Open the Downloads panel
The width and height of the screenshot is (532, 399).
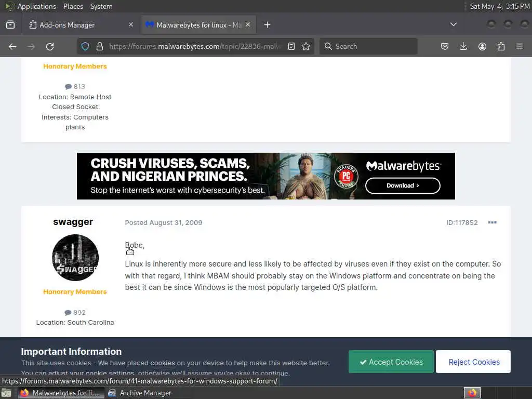pos(463,46)
